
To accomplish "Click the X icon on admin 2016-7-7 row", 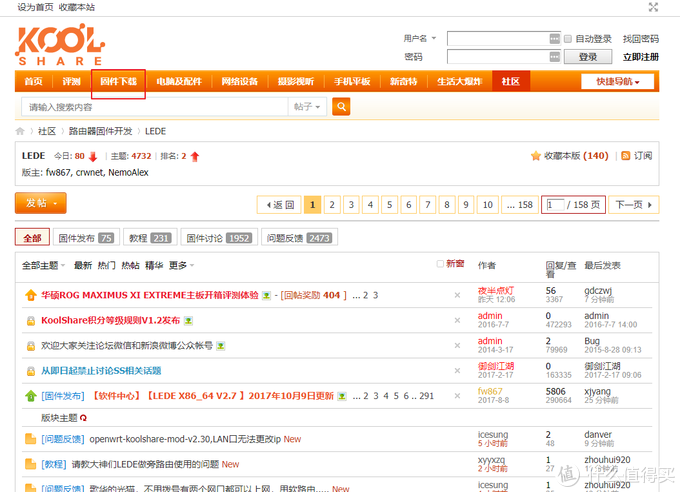I will [457, 321].
